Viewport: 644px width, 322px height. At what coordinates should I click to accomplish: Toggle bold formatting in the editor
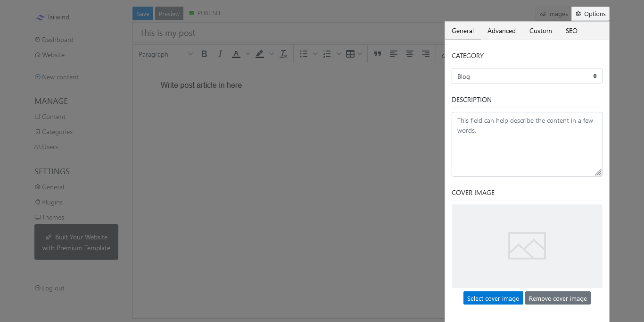(204, 54)
